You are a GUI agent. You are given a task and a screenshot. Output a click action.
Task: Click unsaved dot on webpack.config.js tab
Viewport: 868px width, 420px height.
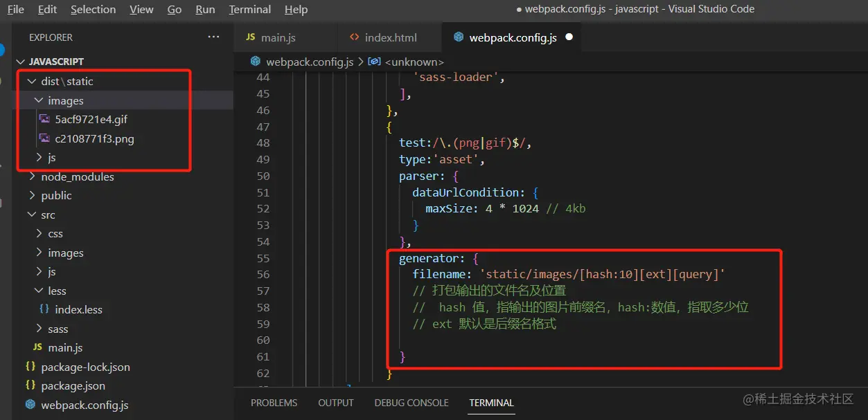coord(569,37)
